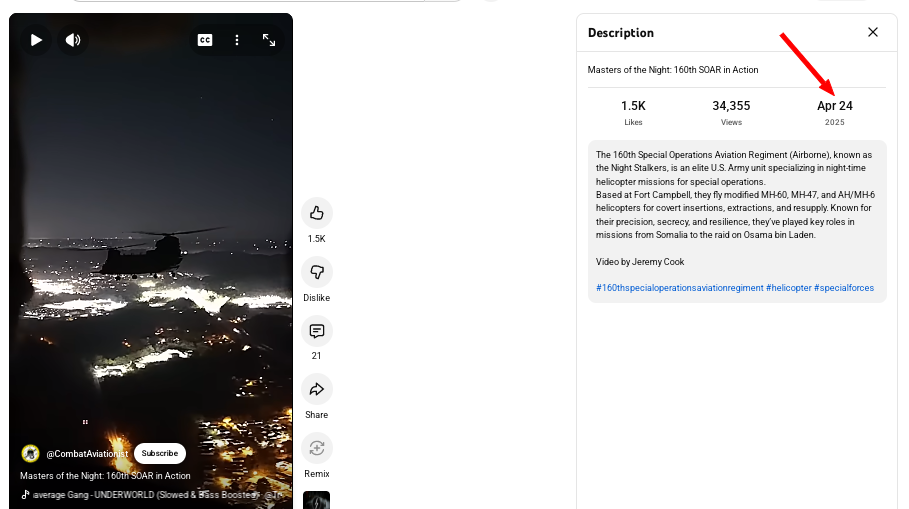Image resolution: width=909 pixels, height=509 pixels.
Task: Click the video title overlay text
Action: 105,476
